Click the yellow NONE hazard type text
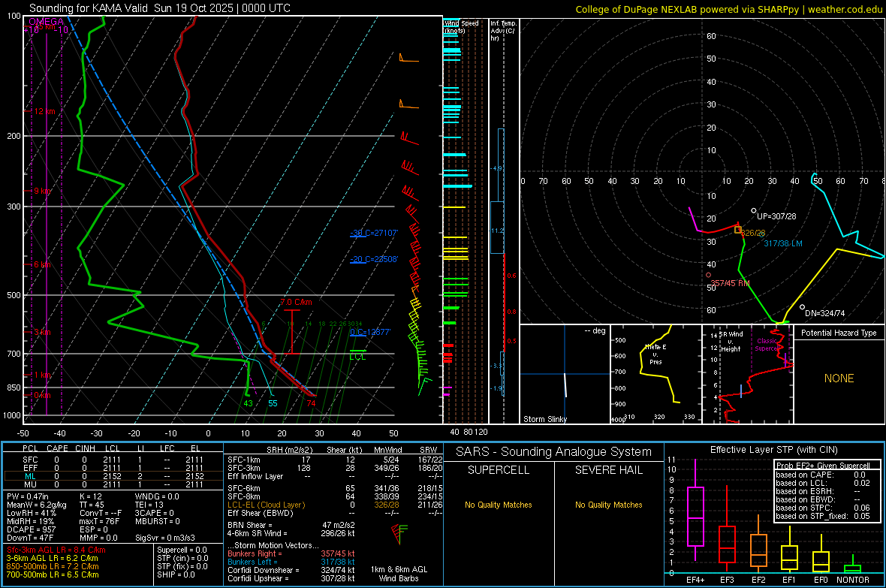 click(839, 378)
